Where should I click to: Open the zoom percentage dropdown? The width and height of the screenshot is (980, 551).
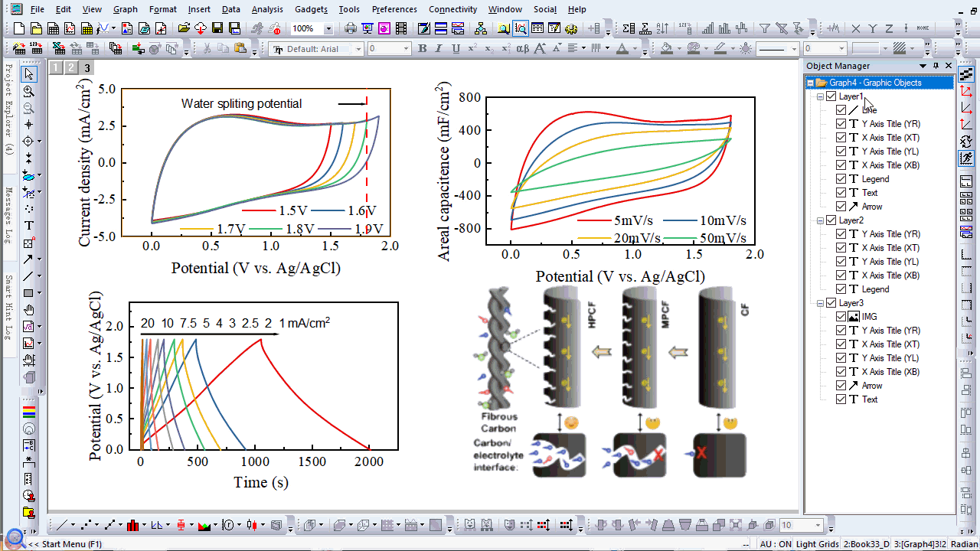(328, 29)
